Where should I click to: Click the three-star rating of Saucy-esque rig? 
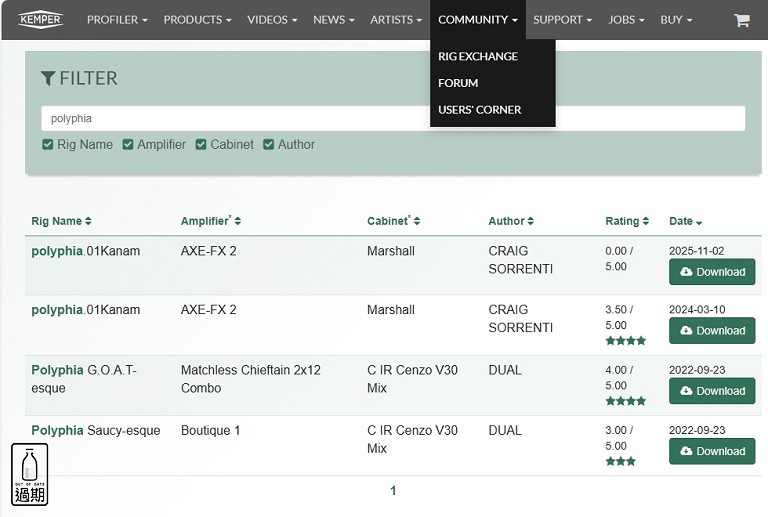[621, 461]
